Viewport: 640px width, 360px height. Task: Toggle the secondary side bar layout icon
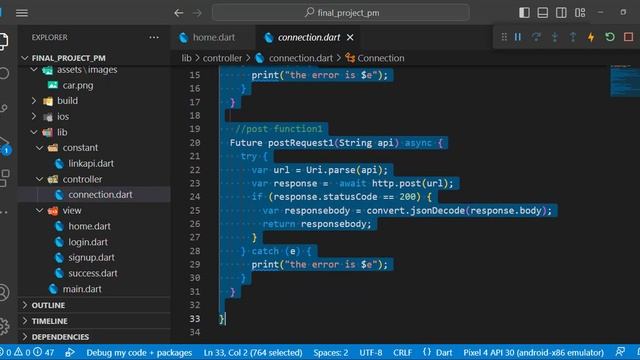[561, 13]
